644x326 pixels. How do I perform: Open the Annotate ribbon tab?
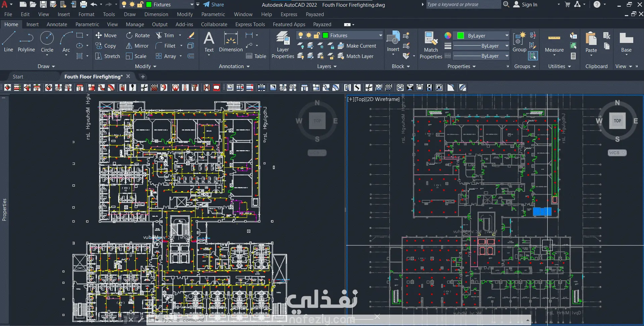point(57,24)
